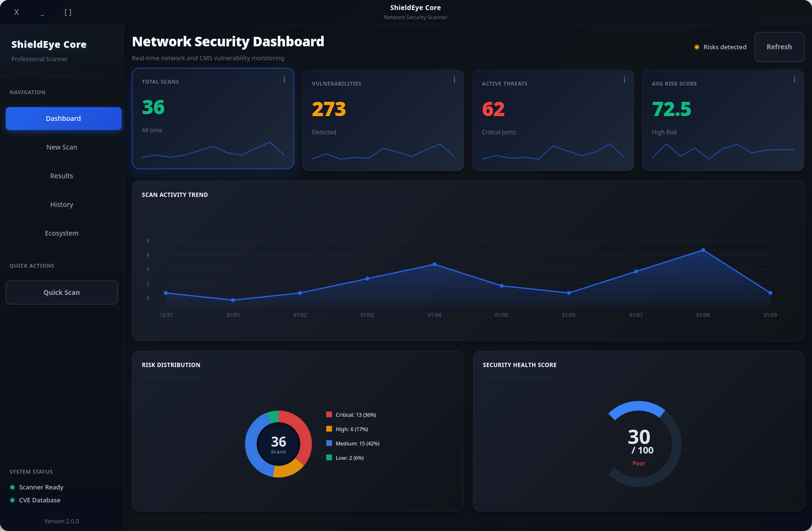Click the CVE Database status text

pos(40,500)
